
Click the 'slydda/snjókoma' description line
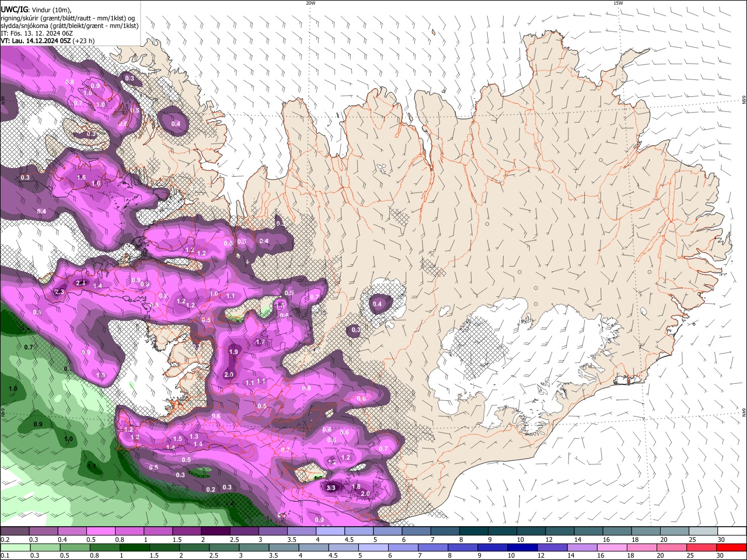pos(69,26)
